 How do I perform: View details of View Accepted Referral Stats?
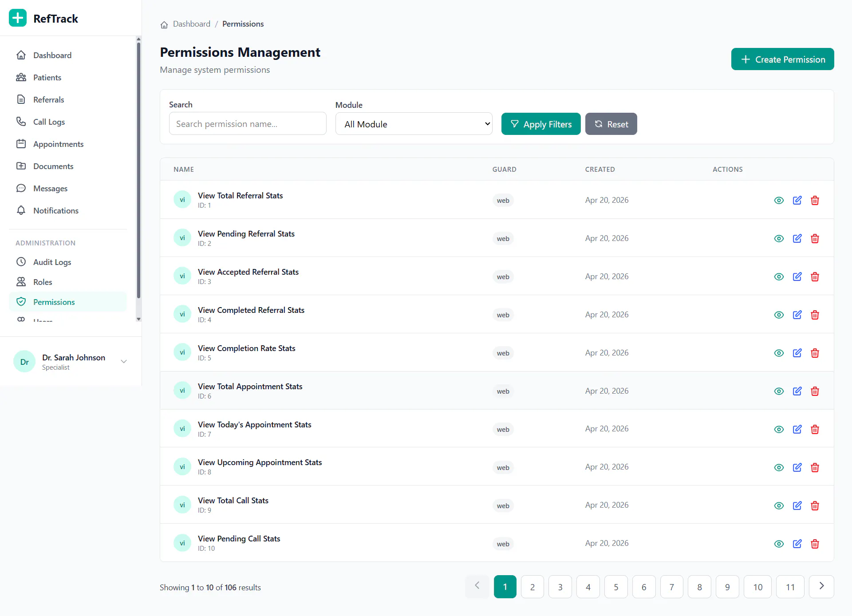point(779,276)
